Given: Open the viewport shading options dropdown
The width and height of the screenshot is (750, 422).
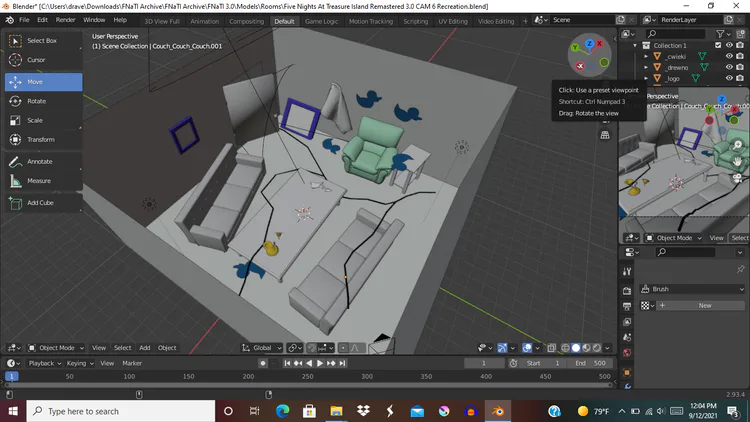Looking at the screenshot, I should coord(607,348).
